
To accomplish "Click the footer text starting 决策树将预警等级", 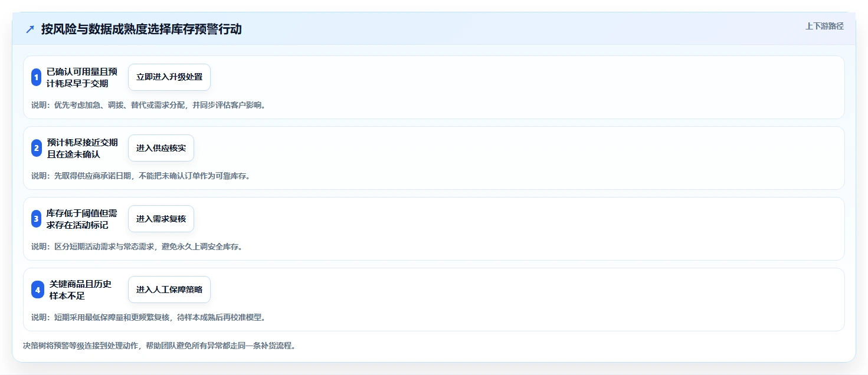I will [159, 346].
